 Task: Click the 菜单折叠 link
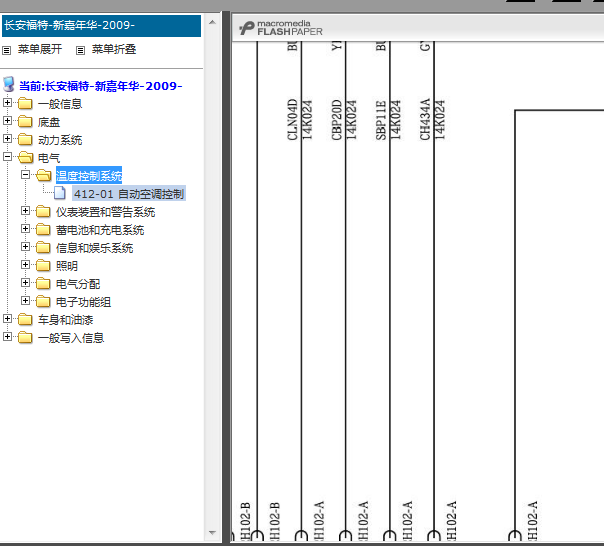(114, 49)
